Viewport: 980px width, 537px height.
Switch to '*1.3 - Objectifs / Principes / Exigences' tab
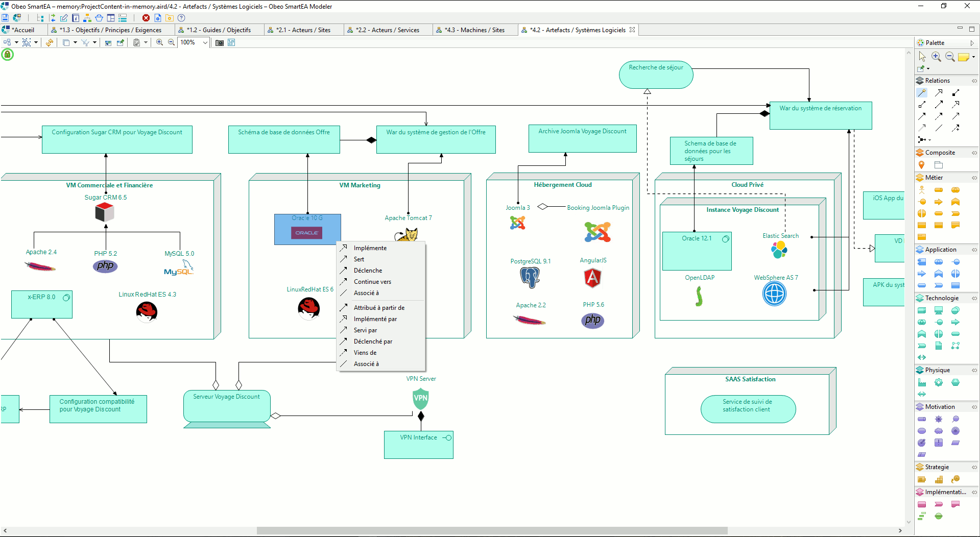click(110, 30)
